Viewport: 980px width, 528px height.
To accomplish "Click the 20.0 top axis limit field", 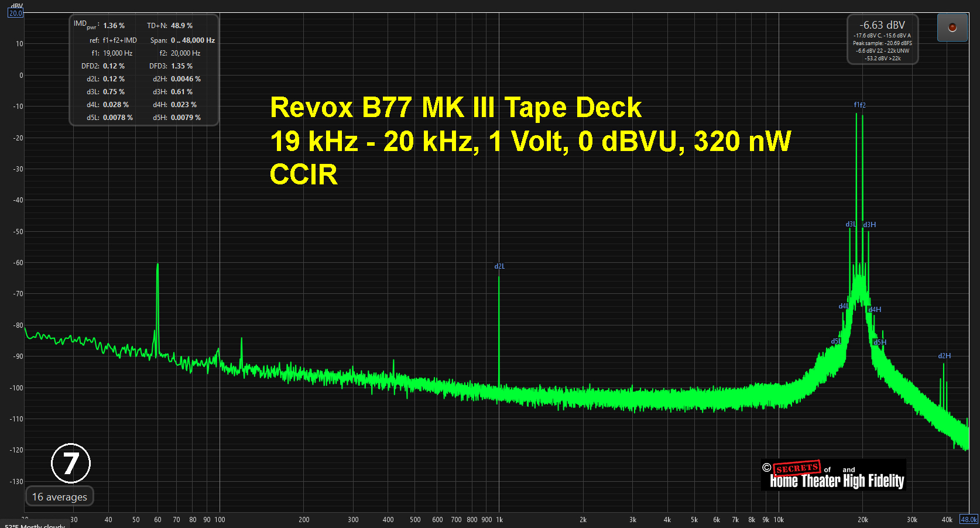I will [x=15, y=13].
